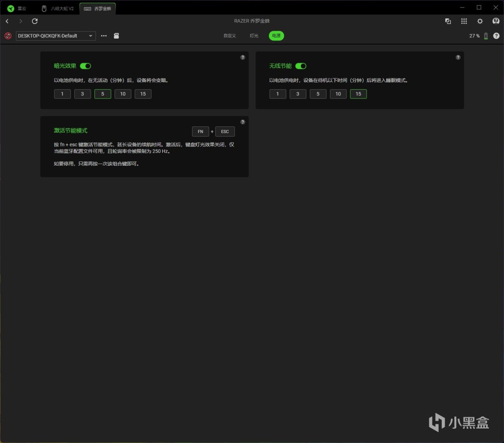
Task: Toggle the 暗光效果 switch
Action: coord(85,66)
